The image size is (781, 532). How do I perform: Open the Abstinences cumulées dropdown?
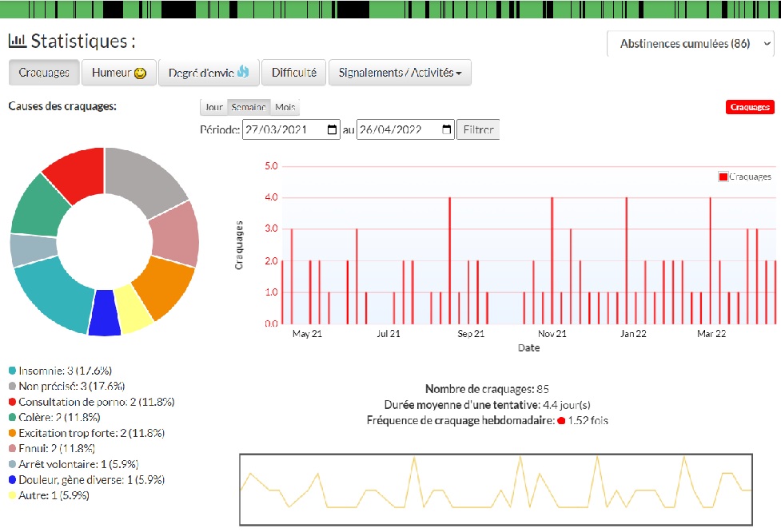pyautogui.click(x=691, y=44)
